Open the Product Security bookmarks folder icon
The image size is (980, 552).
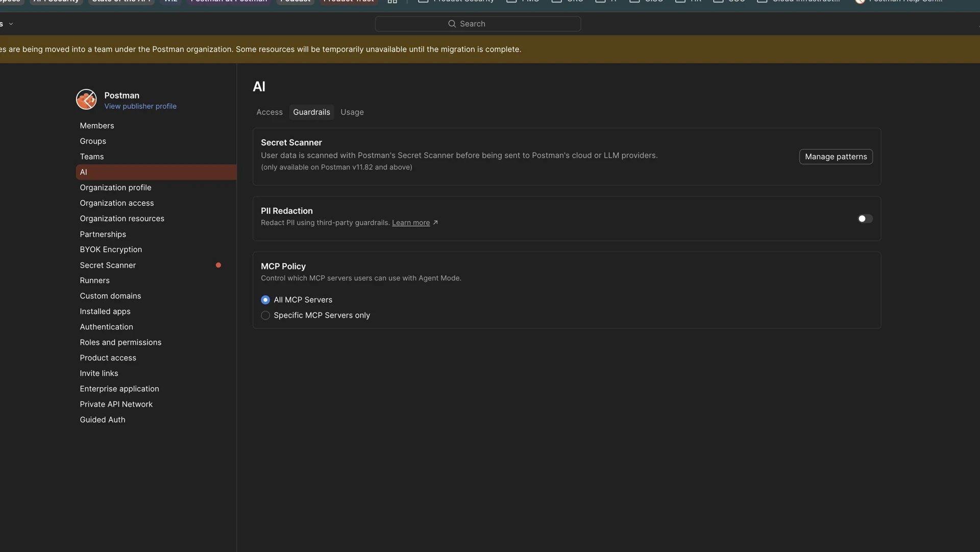click(x=423, y=1)
